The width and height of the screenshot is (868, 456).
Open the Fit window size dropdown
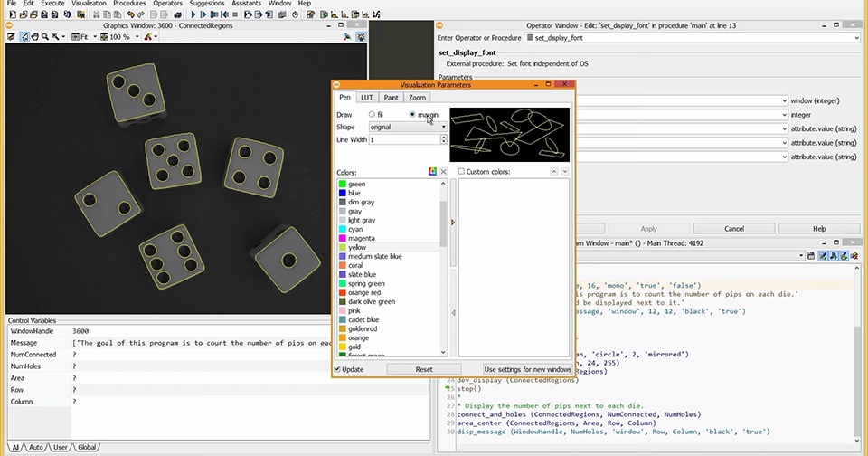point(95,36)
